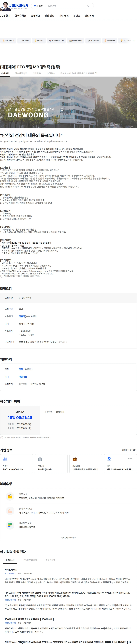Screen dimensions: 137x644
Task: Click the 2022년 하반기 period label
Action: 10,573
